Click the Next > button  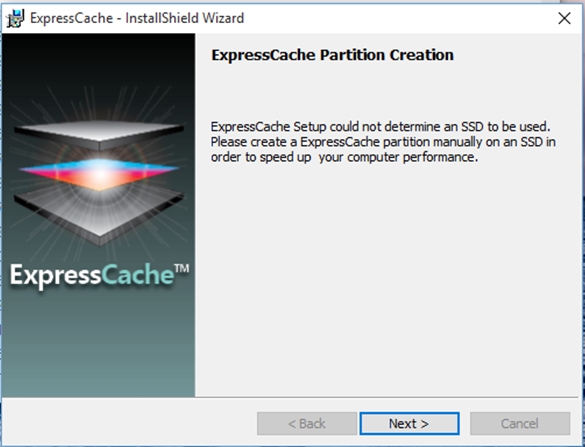click(409, 423)
